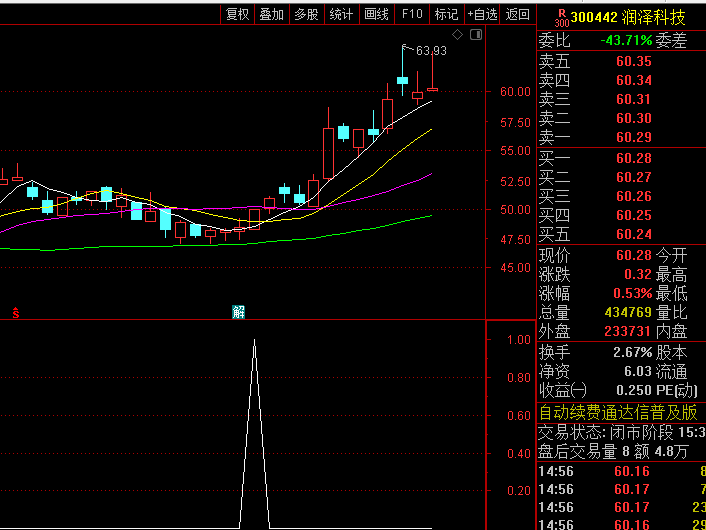
Task: Click the 标记 mark button
Action: tap(445, 14)
